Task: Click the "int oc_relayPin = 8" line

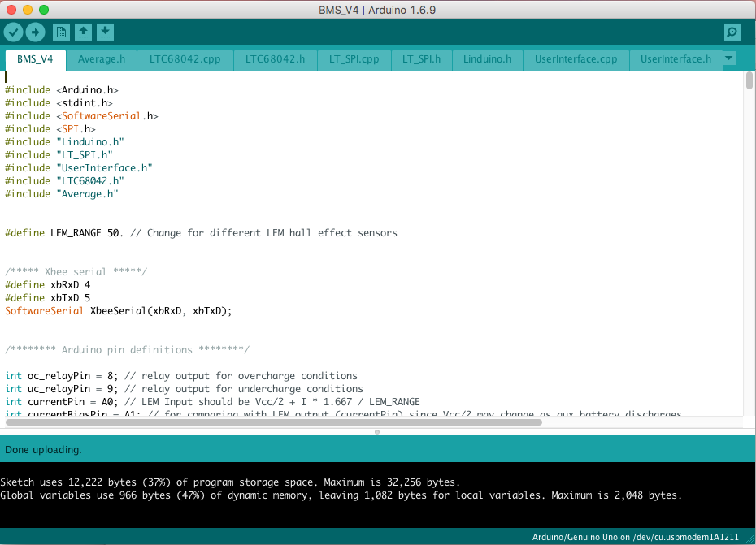Action: coord(181,376)
